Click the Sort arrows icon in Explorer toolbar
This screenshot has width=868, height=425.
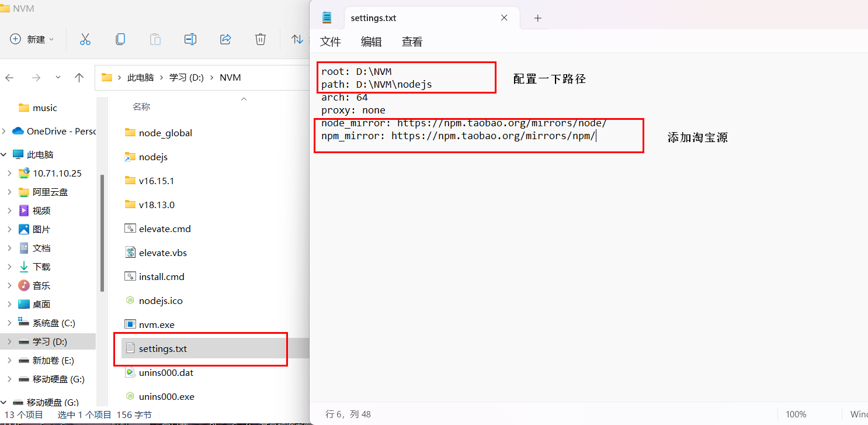tap(297, 39)
